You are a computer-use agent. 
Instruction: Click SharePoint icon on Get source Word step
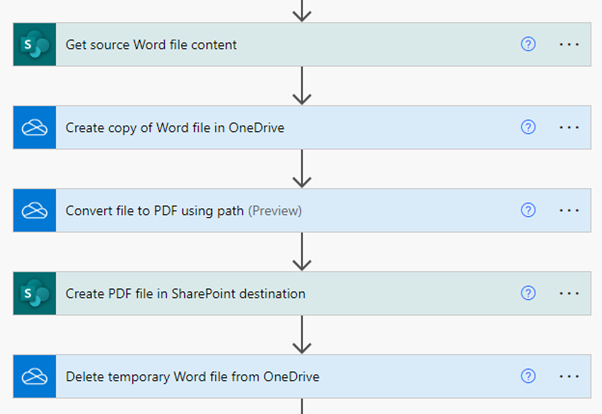point(34,45)
